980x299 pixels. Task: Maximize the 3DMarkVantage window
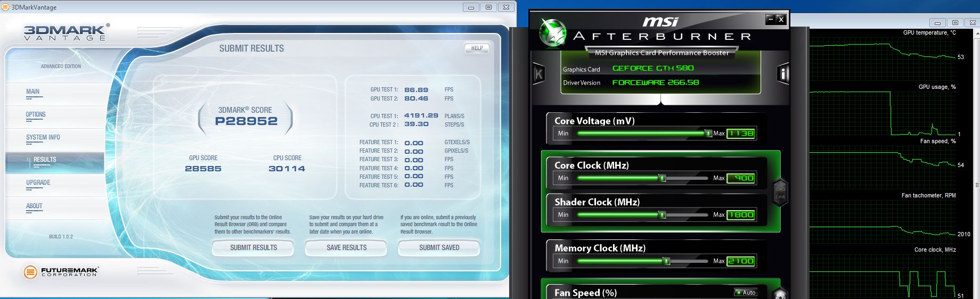pos(488,7)
